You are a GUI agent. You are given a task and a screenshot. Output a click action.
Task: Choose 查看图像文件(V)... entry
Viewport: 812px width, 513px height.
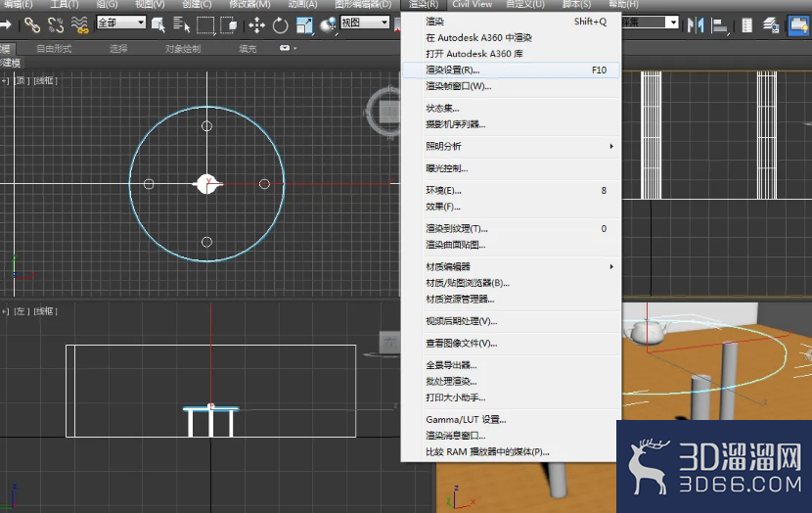point(511,343)
